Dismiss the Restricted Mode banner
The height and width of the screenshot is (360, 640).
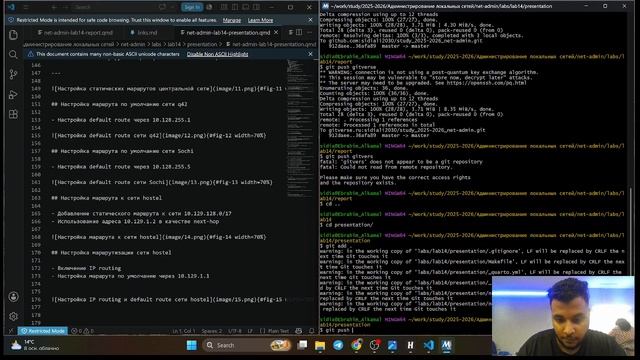point(310,20)
